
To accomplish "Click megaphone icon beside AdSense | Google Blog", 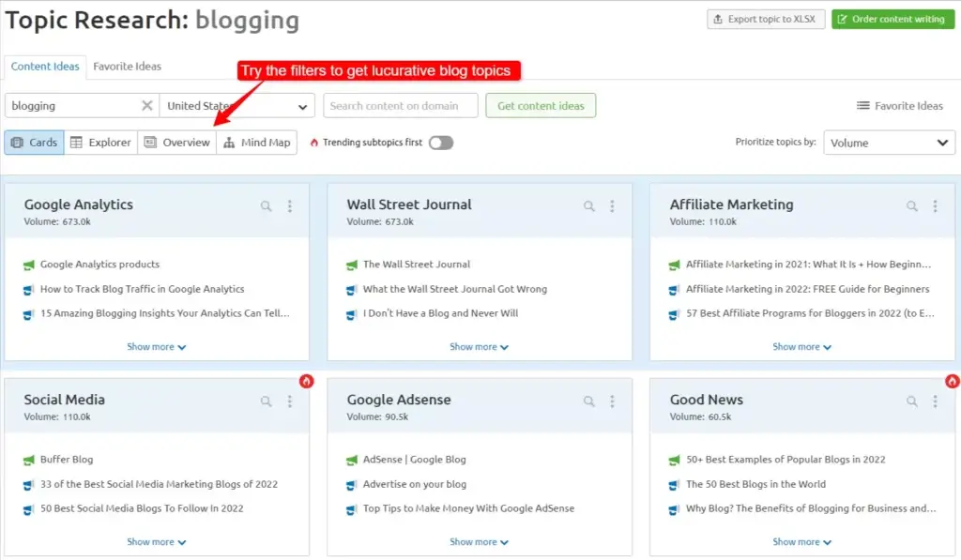I will pos(351,461).
